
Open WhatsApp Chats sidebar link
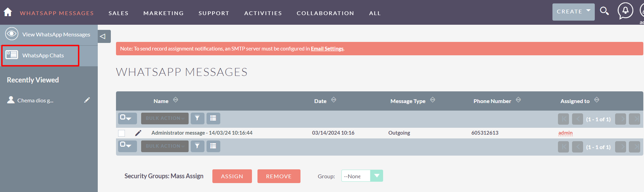tap(43, 55)
